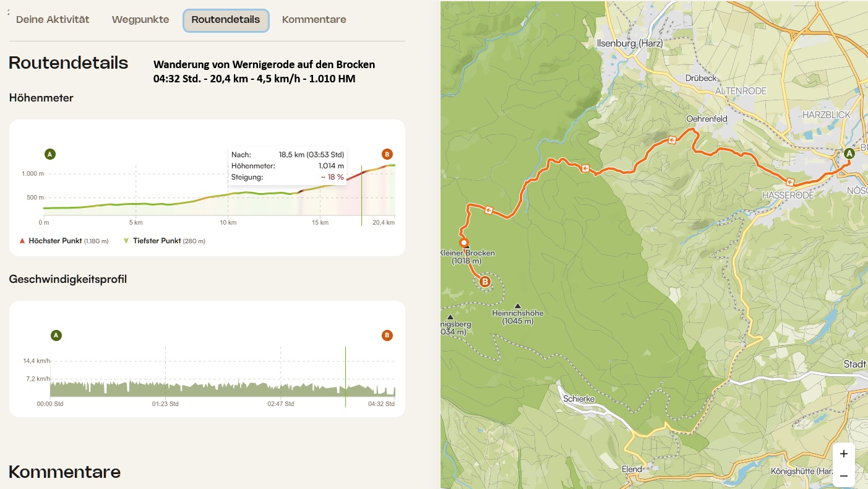Click marker B in the Geschwindigkeitsprofil chart

pos(387,335)
